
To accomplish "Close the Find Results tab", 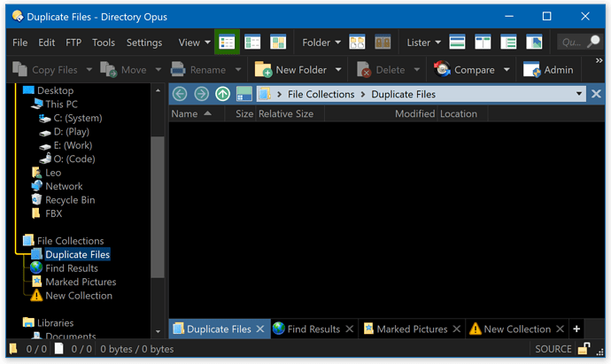I will [x=350, y=329].
